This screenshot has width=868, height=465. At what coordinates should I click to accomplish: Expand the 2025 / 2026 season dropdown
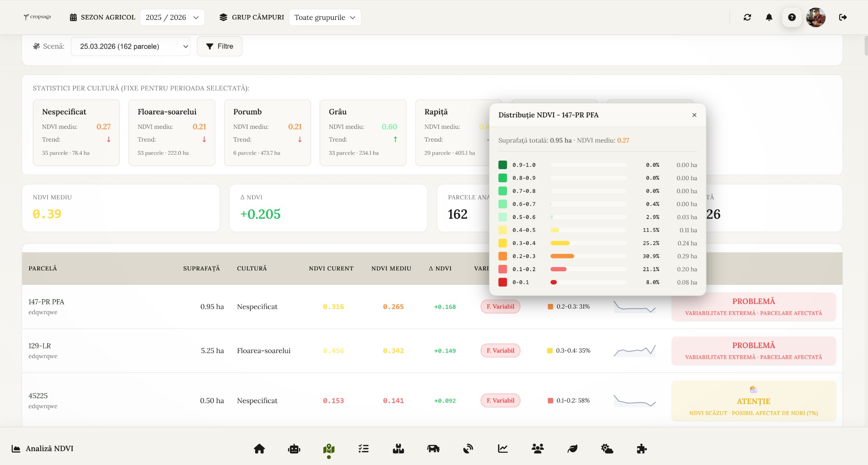tap(172, 17)
